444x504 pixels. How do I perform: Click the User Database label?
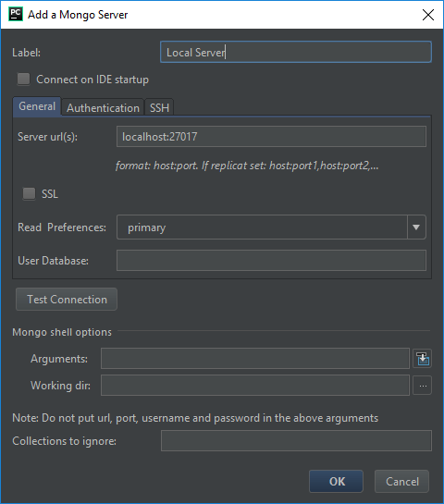[53, 261]
